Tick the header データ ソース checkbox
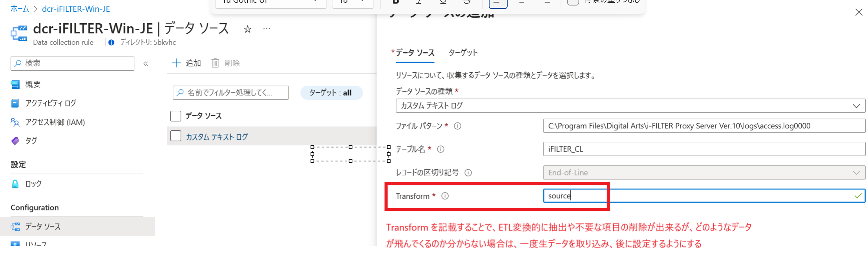The width and height of the screenshot is (868, 260). point(175,116)
